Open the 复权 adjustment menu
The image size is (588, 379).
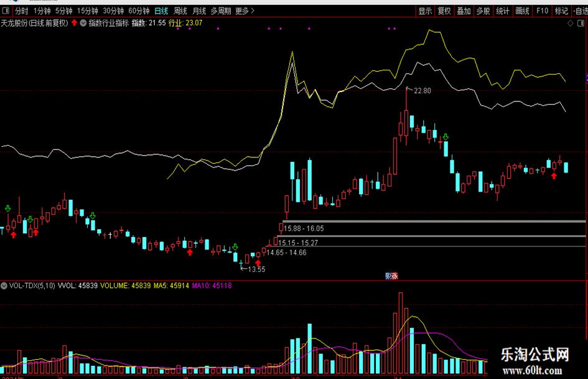pyautogui.click(x=444, y=11)
